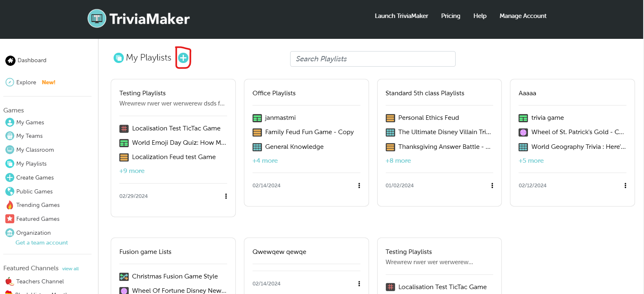Viewport: 644px width, 294px height.
Task: Click 'view all' next to Featured Channels
Action: pos(70,269)
